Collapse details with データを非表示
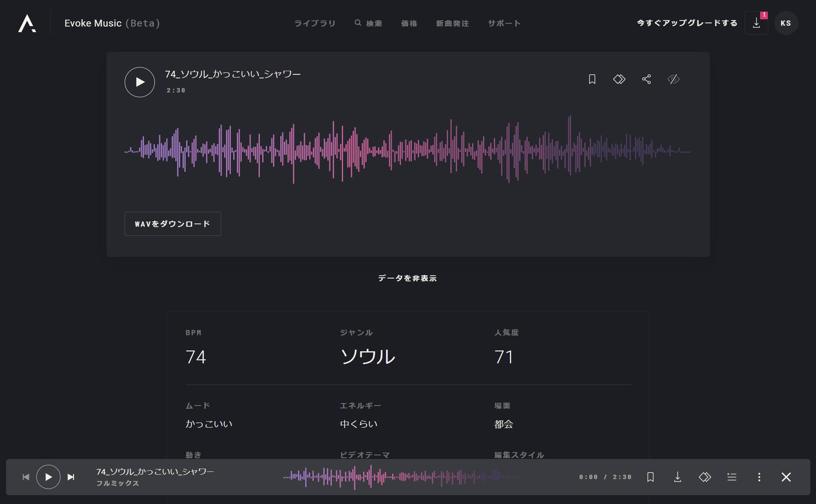The image size is (816, 504). [x=407, y=278]
